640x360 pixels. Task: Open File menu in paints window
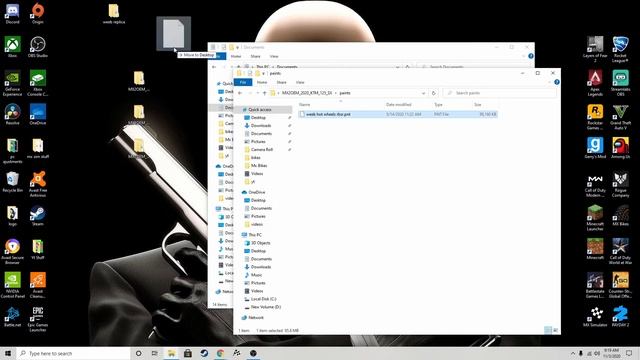coord(243,82)
